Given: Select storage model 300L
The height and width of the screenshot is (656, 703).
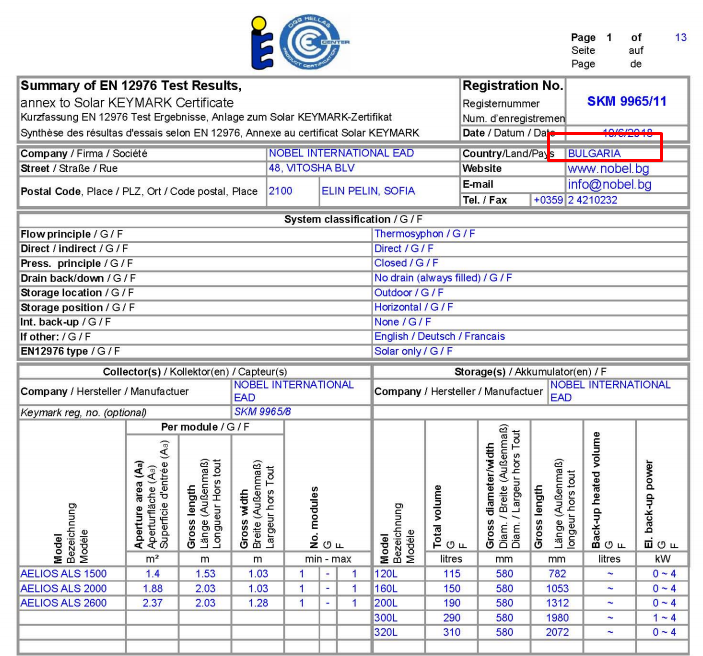Looking at the screenshot, I should point(386,618).
